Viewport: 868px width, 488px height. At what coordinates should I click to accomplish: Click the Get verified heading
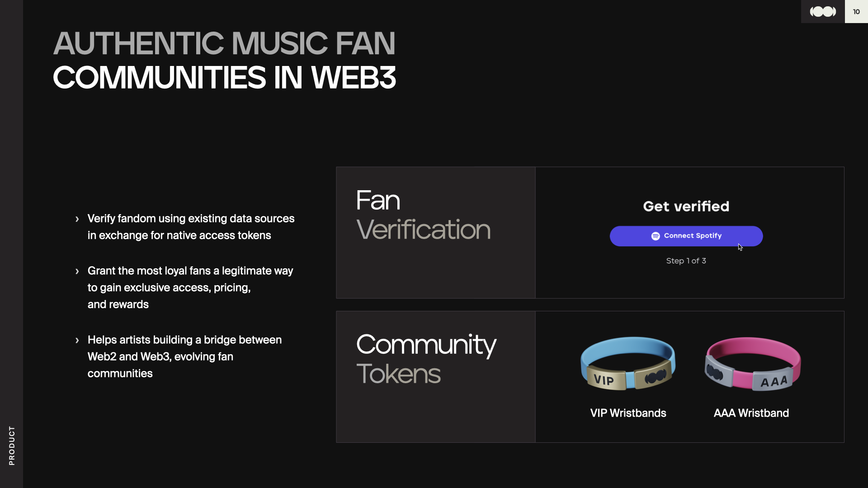point(686,206)
